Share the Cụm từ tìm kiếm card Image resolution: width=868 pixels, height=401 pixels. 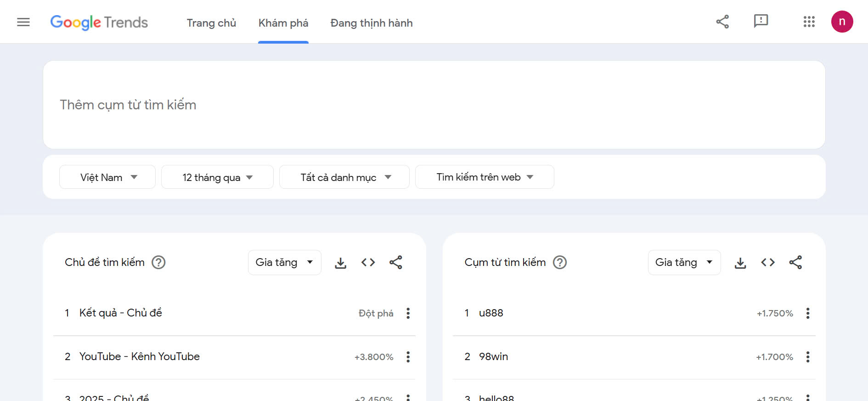pyautogui.click(x=795, y=262)
